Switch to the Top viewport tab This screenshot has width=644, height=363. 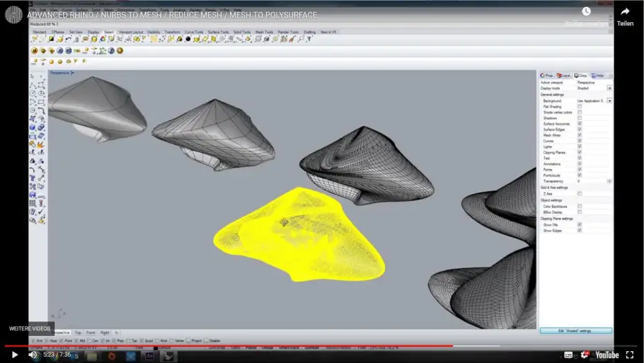[78, 333]
